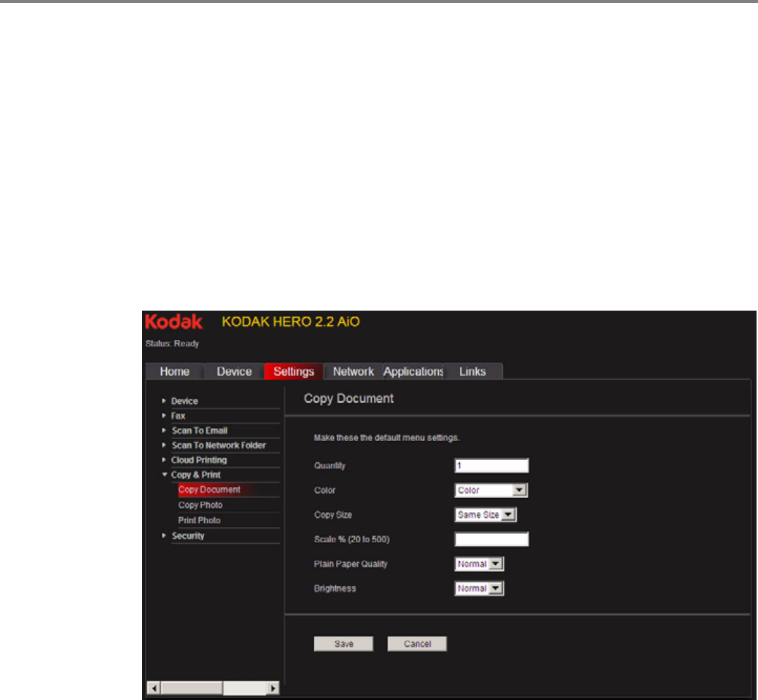This screenshot has width=758, height=700.
Task: Expand the Scan To Email arrow
Action: (x=164, y=430)
